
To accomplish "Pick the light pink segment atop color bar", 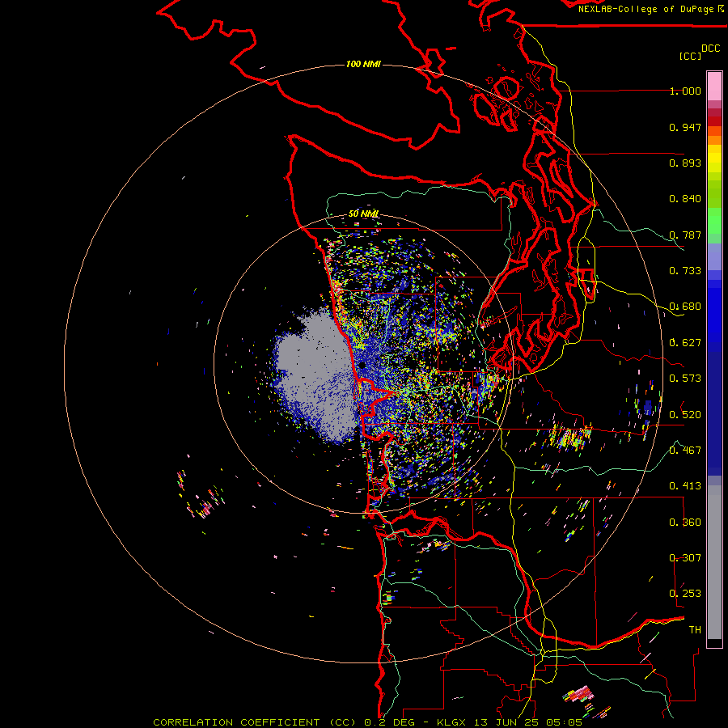I will (714, 86).
